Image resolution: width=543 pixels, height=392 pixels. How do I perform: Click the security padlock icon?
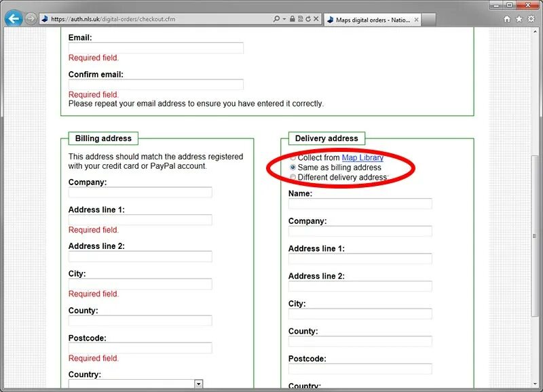point(293,19)
